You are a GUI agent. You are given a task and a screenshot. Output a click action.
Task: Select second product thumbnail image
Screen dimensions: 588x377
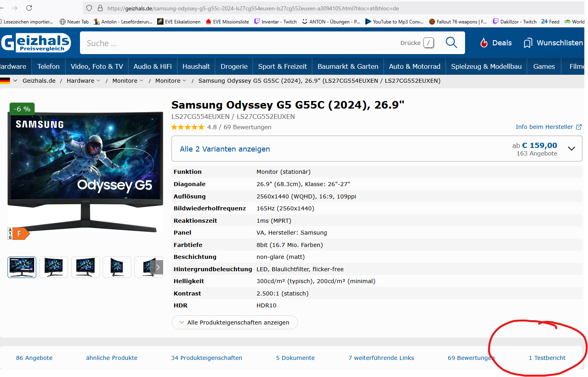54,267
